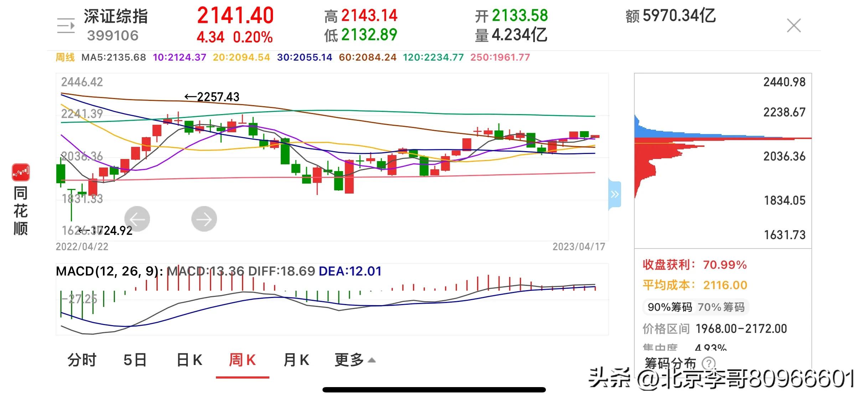Viewport: 868px width, 401px height.
Task: Click the 深证综指 index title
Action: pos(116,16)
